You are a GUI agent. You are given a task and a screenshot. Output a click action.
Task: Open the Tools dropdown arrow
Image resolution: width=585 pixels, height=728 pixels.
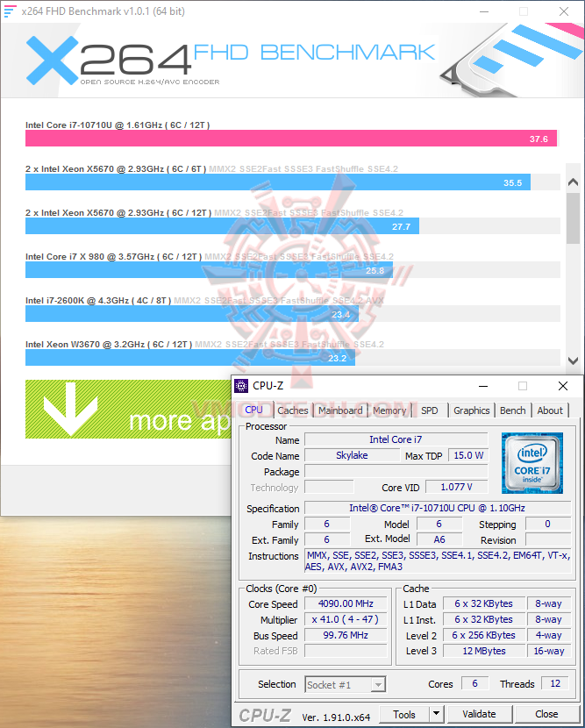point(436,714)
